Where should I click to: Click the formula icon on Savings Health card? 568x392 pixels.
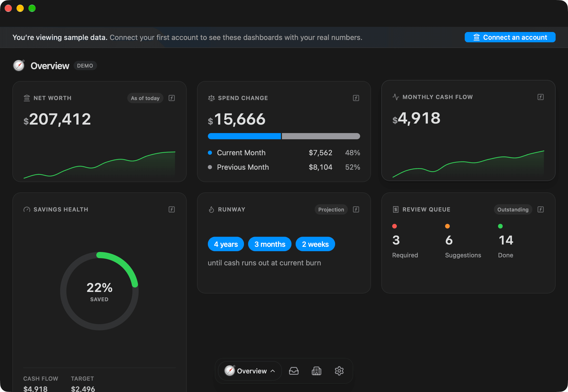(172, 209)
